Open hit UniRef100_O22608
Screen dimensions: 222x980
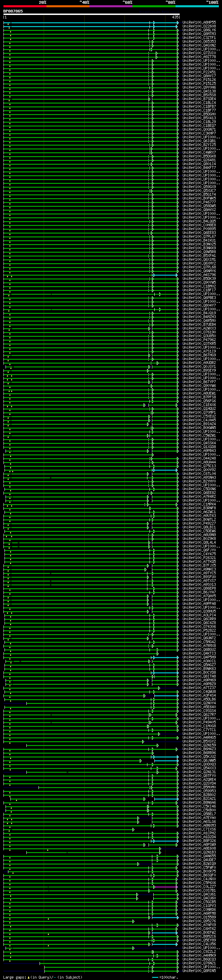point(199,26)
